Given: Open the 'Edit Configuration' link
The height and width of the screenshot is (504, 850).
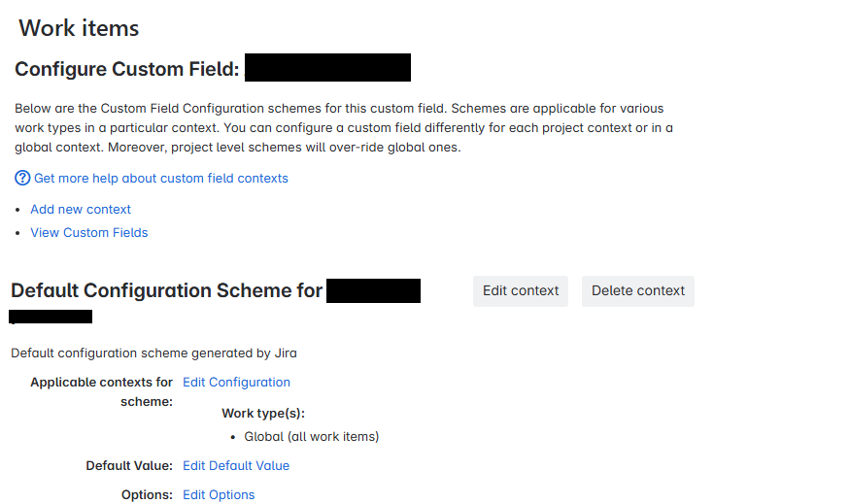Looking at the screenshot, I should pos(236,383).
